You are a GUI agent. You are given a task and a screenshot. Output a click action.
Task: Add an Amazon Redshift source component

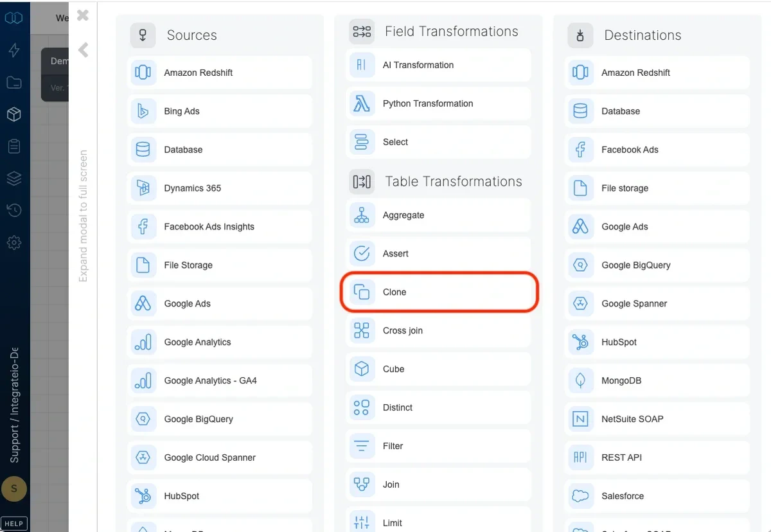point(220,73)
